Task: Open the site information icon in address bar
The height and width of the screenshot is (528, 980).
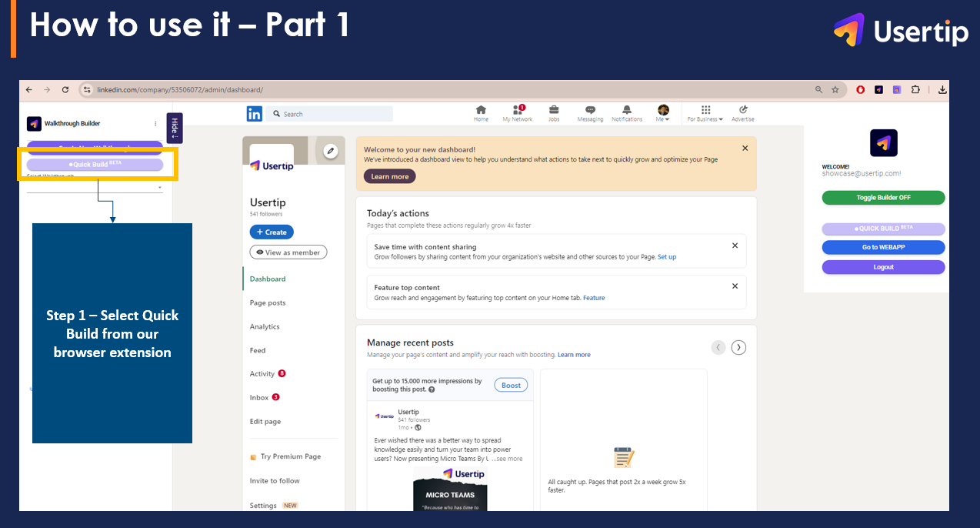Action: point(87,90)
